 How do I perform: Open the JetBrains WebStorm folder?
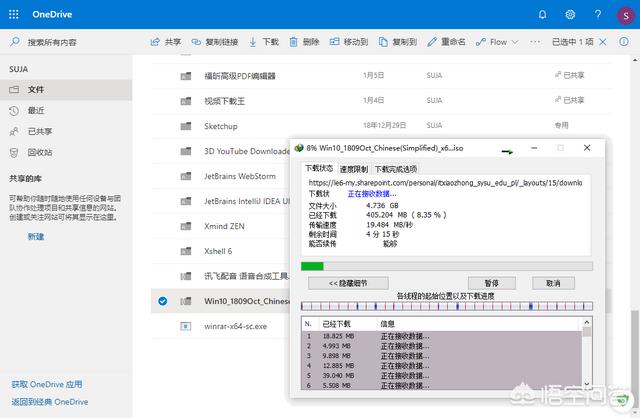point(240,176)
